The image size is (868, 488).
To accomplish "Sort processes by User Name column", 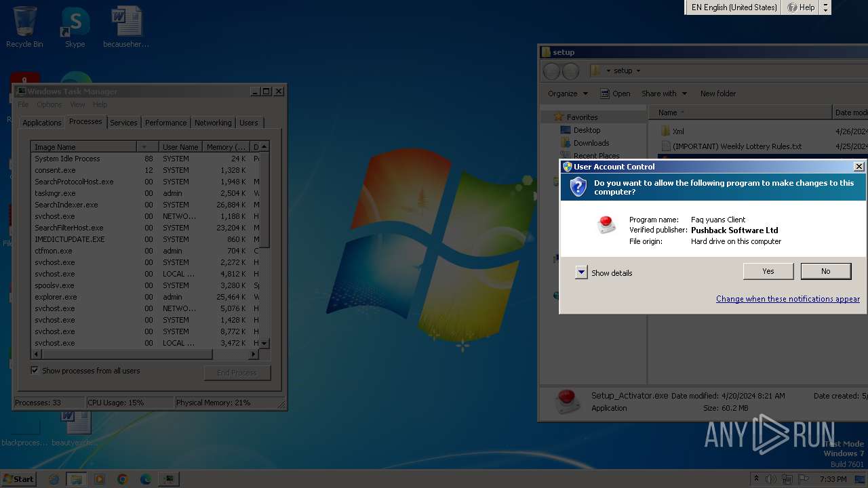I will click(x=180, y=147).
